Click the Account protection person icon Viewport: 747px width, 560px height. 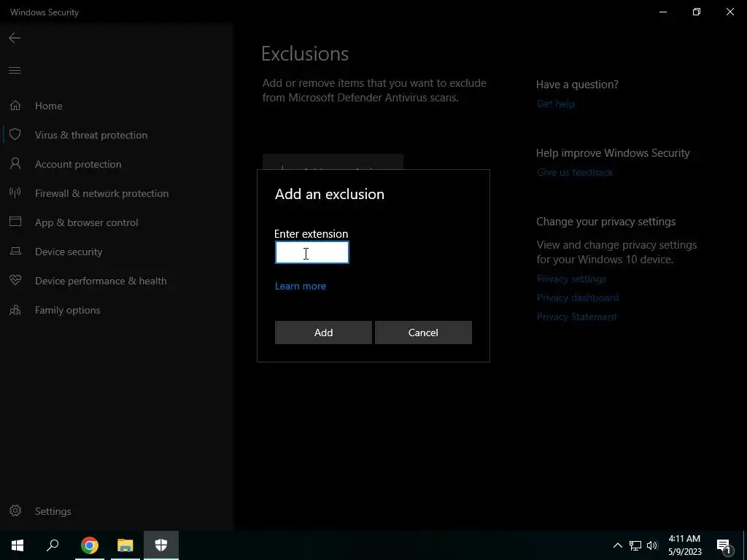coord(15,163)
